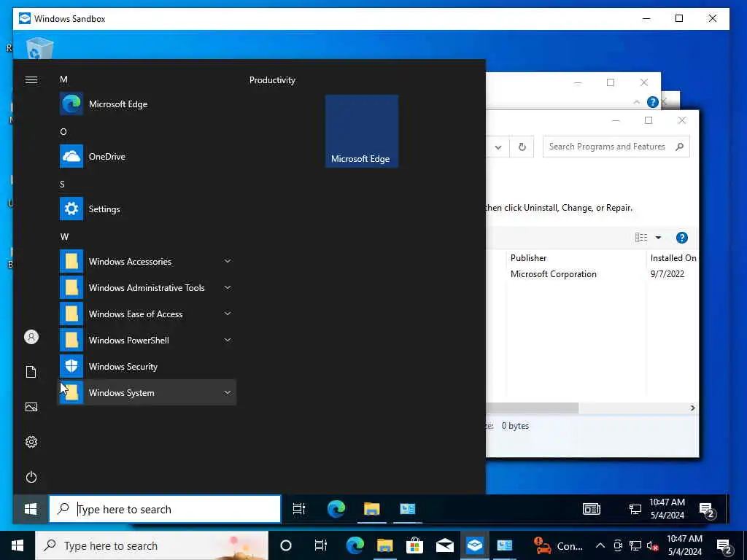
Task: Expand the Windows PowerShell folder
Action: pos(147,340)
